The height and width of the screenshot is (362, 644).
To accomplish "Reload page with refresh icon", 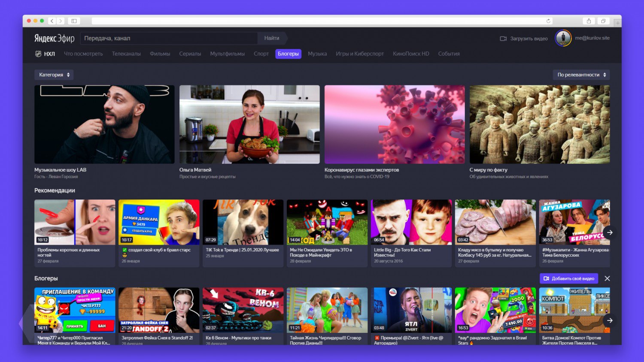I will point(548,21).
